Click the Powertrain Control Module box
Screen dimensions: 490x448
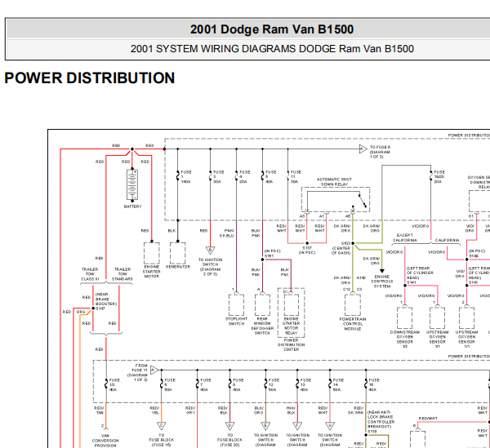pos(353,305)
